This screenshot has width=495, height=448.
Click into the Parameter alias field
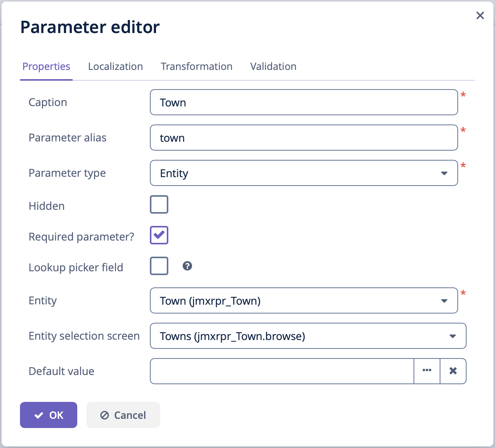click(304, 138)
